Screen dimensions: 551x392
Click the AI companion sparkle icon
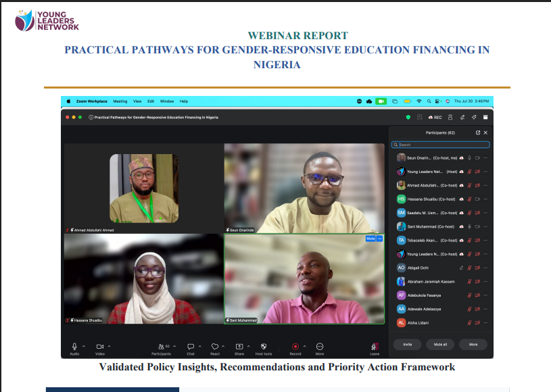(x=474, y=118)
